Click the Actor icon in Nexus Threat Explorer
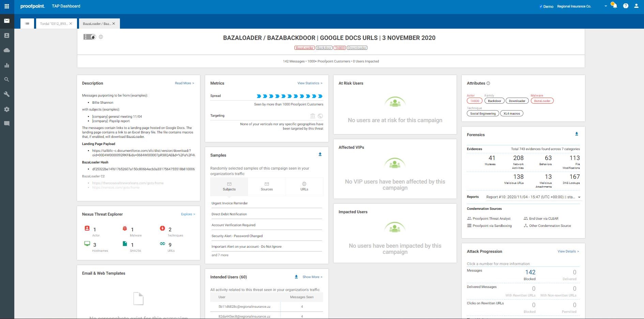The height and width of the screenshot is (319, 644). coord(87,228)
